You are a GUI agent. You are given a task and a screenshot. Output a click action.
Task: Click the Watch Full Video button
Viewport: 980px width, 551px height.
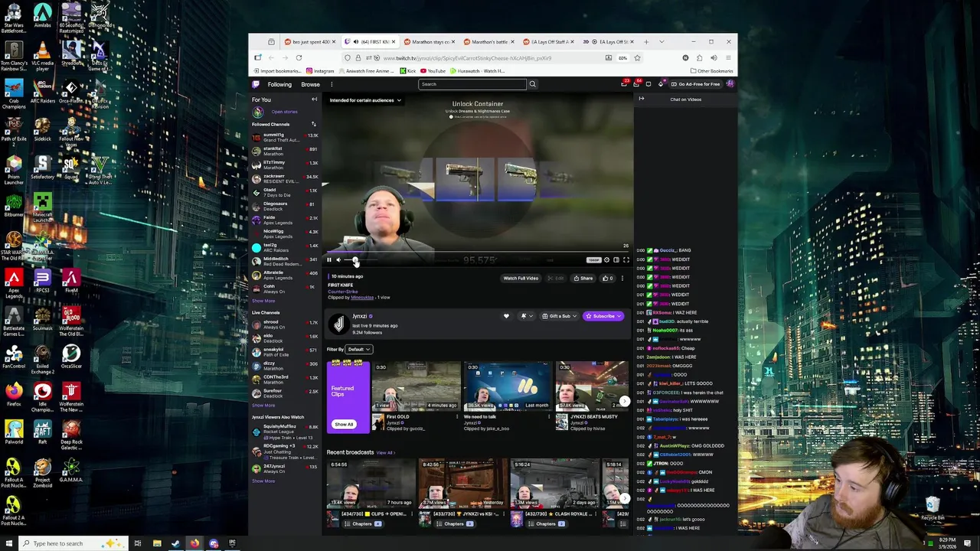click(521, 279)
